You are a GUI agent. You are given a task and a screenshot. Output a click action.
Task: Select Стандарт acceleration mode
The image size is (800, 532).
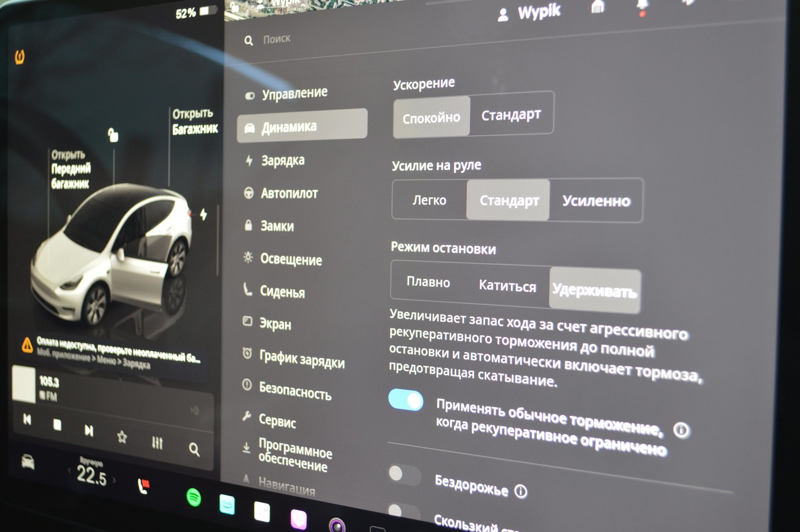[x=511, y=115]
